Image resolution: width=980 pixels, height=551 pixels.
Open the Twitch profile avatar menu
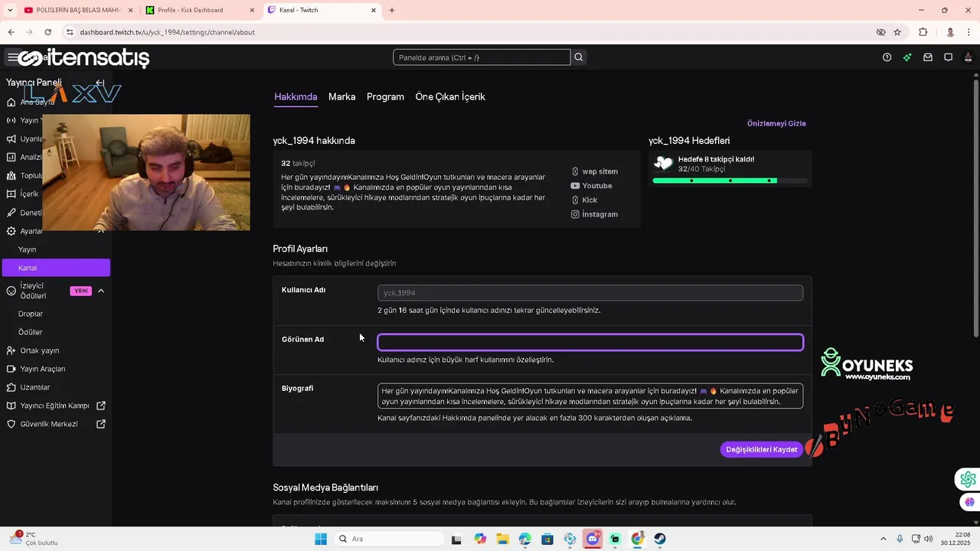pyautogui.click(x=969, y=57)
